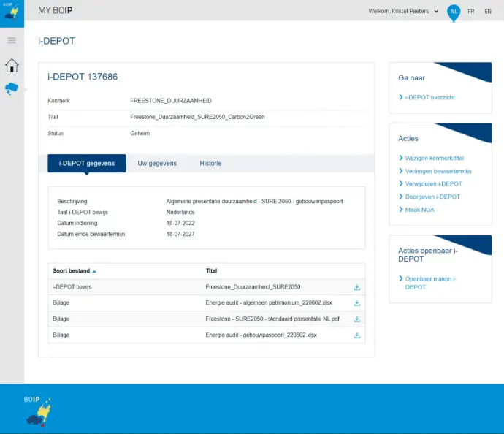The width and height of the screenshot is (504, 434).
Task: Download Energie audit gebouwenpaspoort xlsx
Action: [357, 335]
